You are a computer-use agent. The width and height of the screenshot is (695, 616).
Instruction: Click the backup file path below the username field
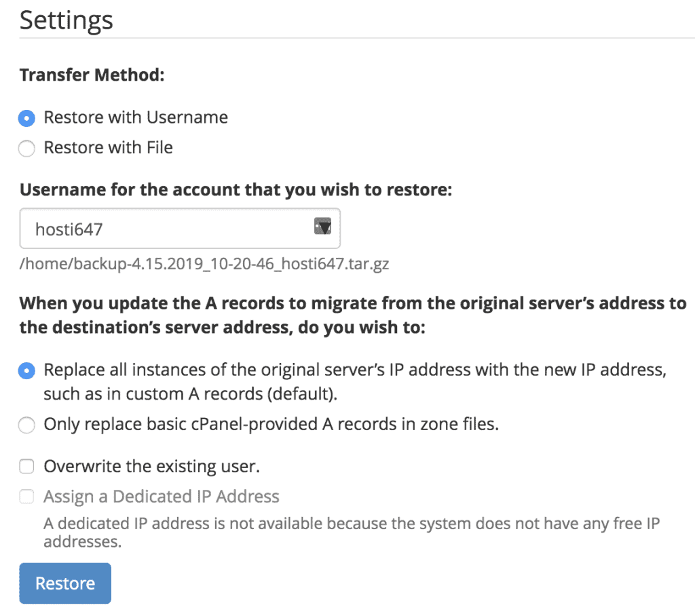tap(204, 264)
